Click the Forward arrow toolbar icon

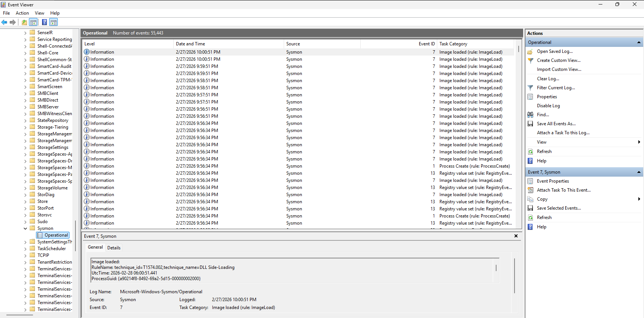click(x=13, y=22)
